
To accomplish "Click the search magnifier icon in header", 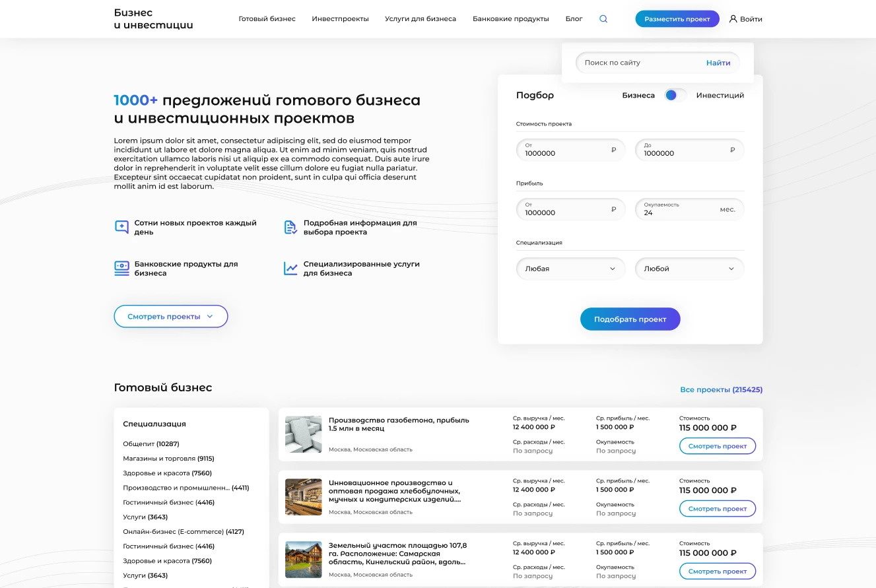I will click(603, 19).
